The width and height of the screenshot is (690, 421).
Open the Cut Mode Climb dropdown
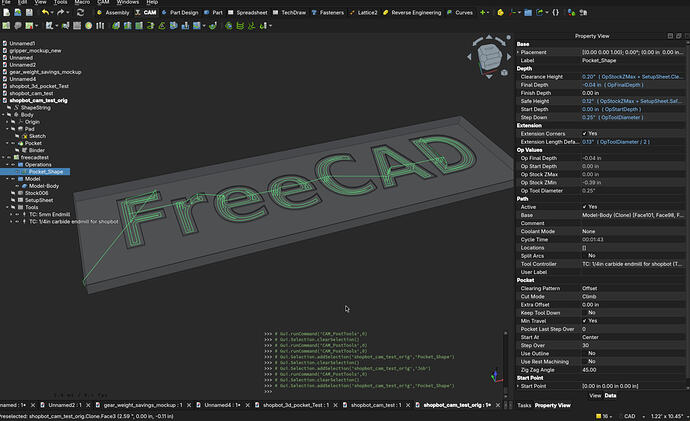pos(633,297)
